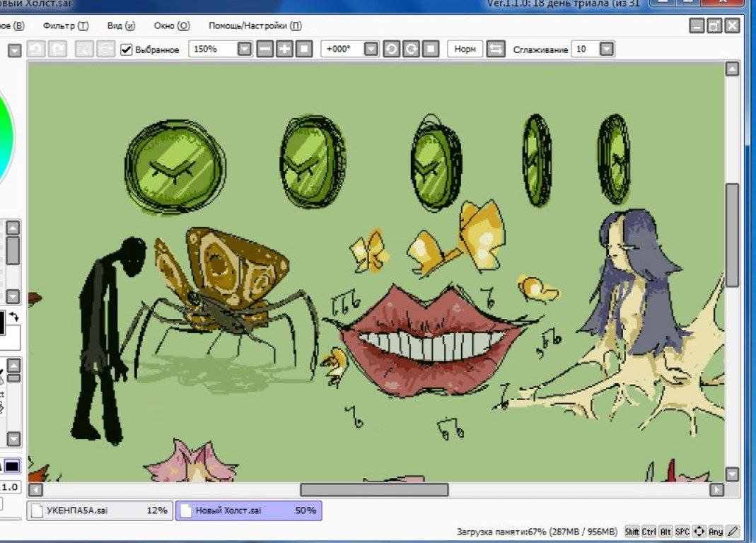Click the pen pressure icon in status bar
The height and width of the screenshot is (543, 756).
point(733,532)
